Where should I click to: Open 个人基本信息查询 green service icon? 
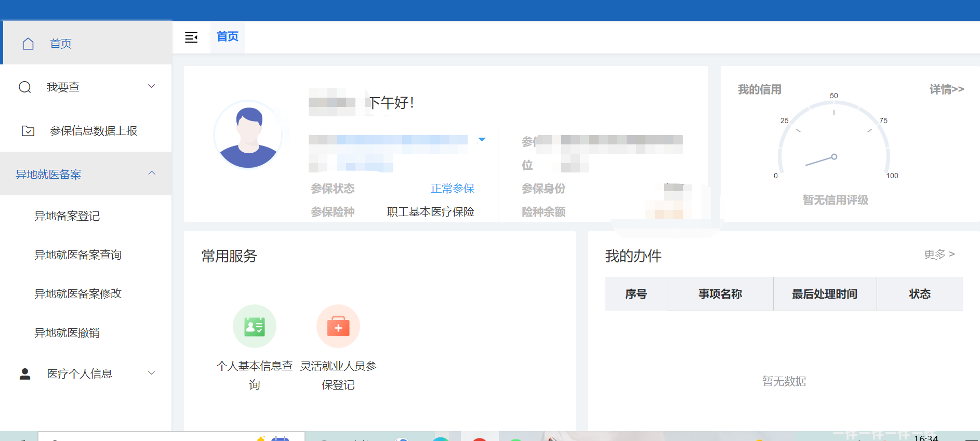click(x=255, y=326)
